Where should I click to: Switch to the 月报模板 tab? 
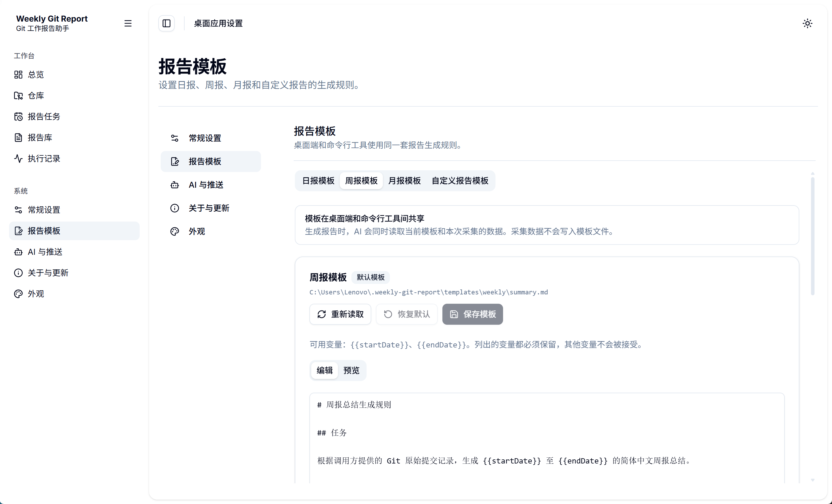pyautogui.click(x=404, y=181)
